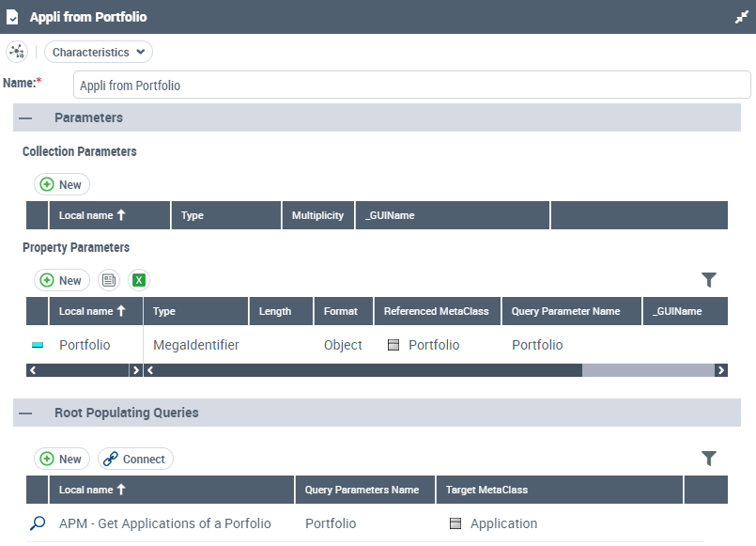Click the Excel export icon

pyautogui.click(x=139, y=280)
